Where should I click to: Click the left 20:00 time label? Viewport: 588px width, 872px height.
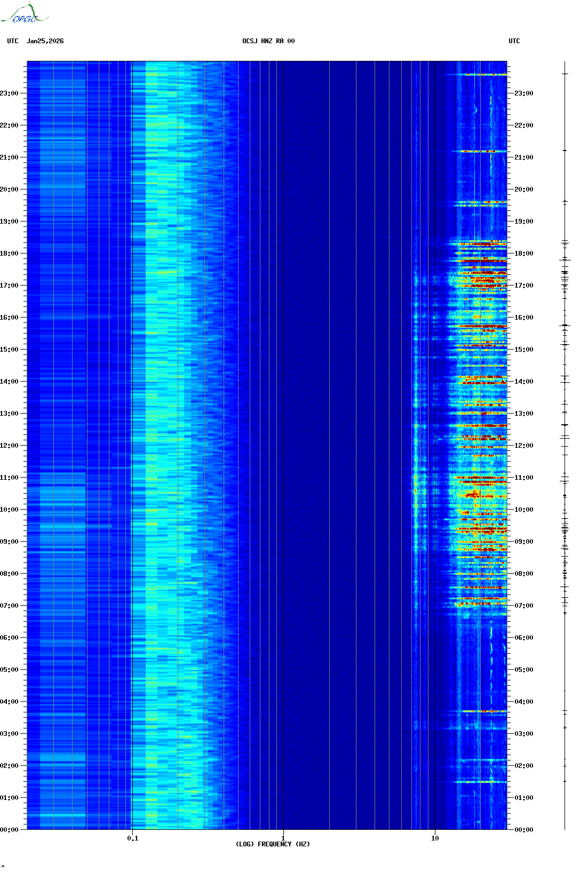click(9, 189)
